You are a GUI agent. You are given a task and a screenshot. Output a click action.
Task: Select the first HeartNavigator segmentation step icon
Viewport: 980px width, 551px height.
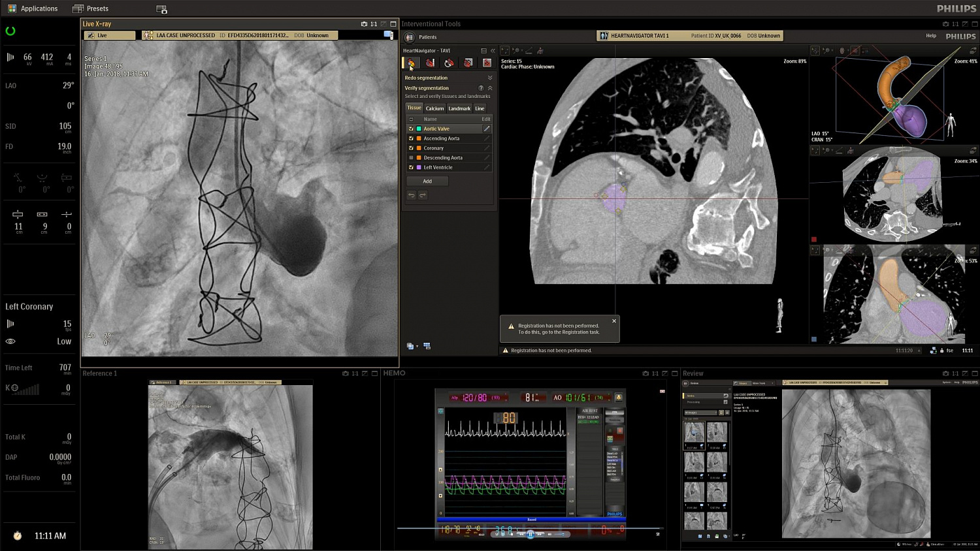(411, 63)
